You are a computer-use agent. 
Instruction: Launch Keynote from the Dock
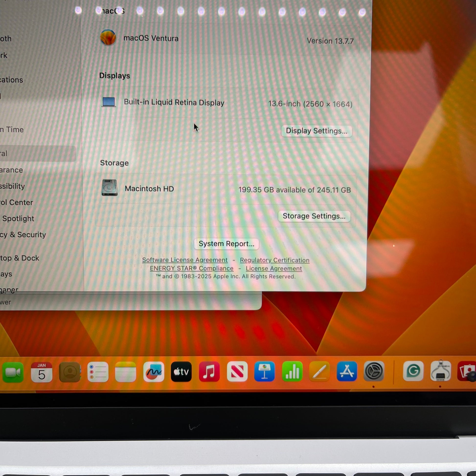[x=264, y=372]
